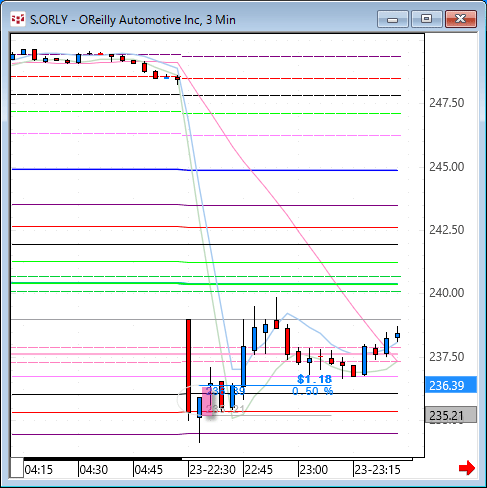Click the 04:45 time axis label
This screenshot has width=487, height=488.
[x=149, y=470]
